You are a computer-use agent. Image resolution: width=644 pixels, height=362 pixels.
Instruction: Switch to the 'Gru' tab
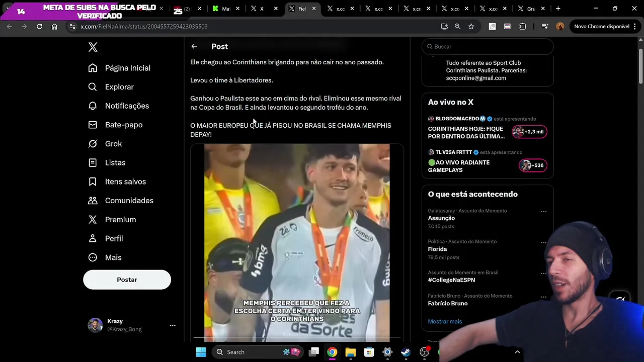click(531, 9)
